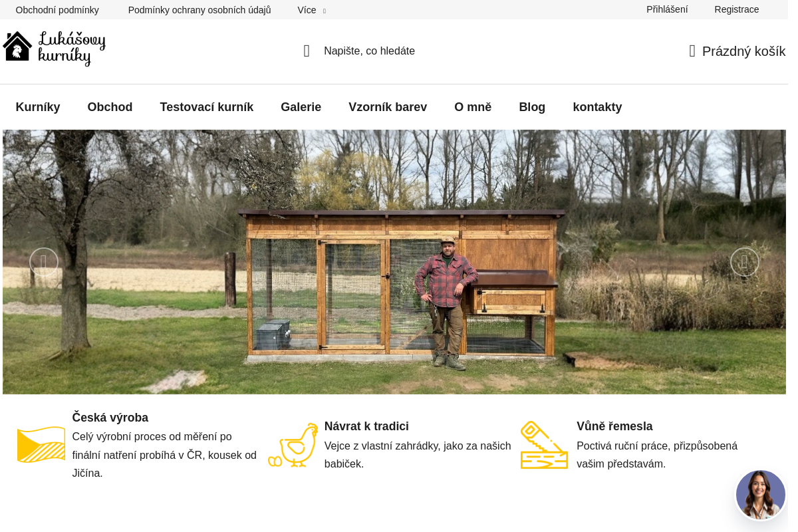Open the Kurníky menu item
This screenshot has height=532, width=798.
[38, 107]
